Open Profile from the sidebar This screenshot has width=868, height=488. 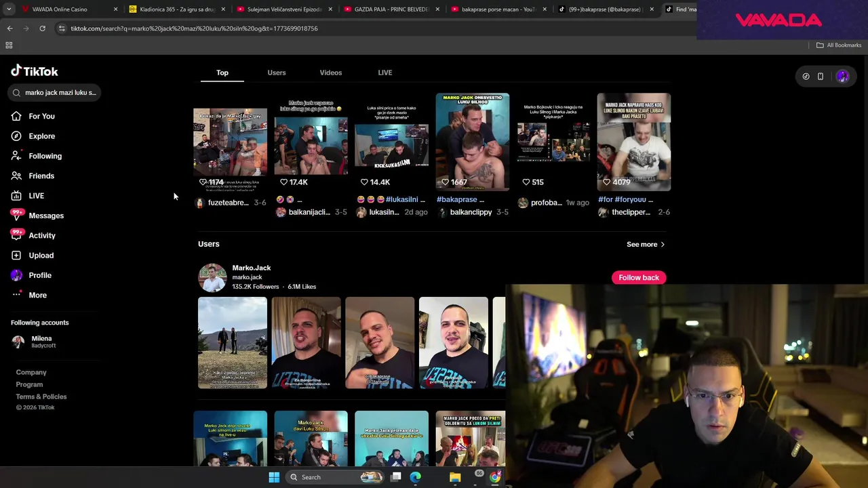point(39,275)
